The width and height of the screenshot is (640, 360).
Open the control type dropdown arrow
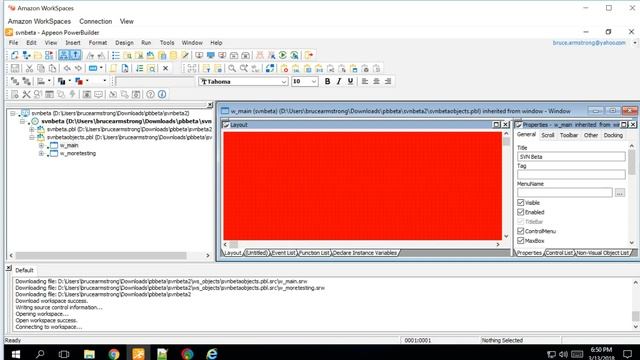pos(101,68)
